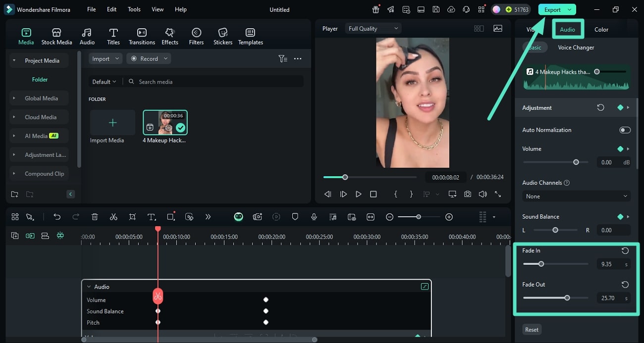
Task: Open the Tools menu
Action: pos(134,9)
